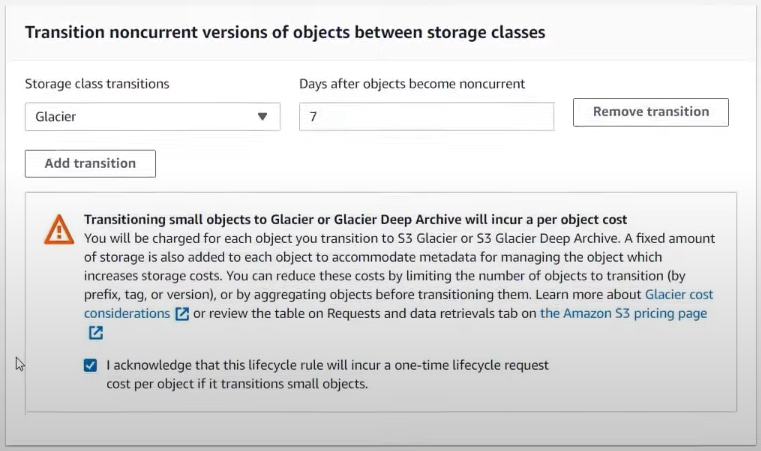
Task: Open the Amazon S3 pricing page link
Action: pos(623,314)
